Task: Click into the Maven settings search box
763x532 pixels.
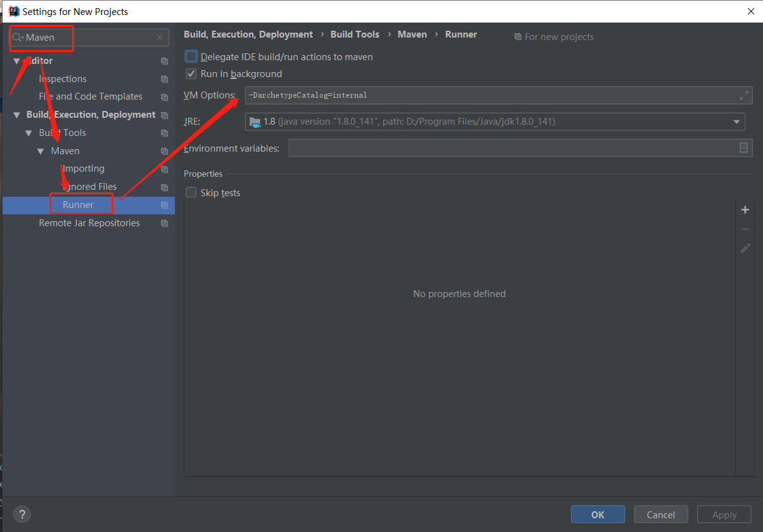Action: click(90, 38)
